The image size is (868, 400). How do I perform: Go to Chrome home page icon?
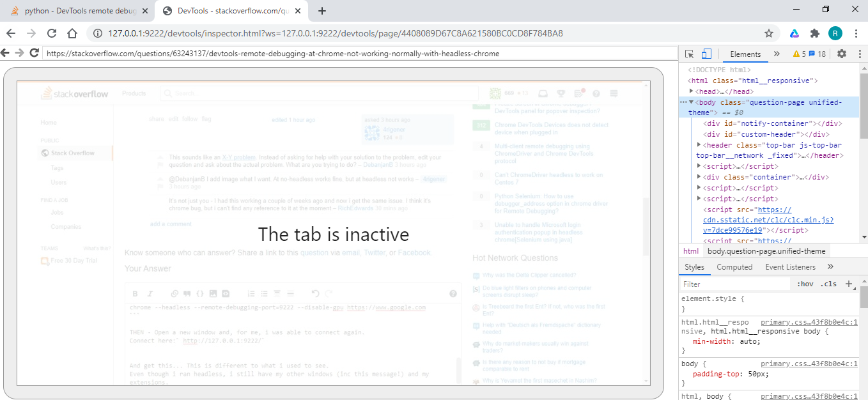72,33
